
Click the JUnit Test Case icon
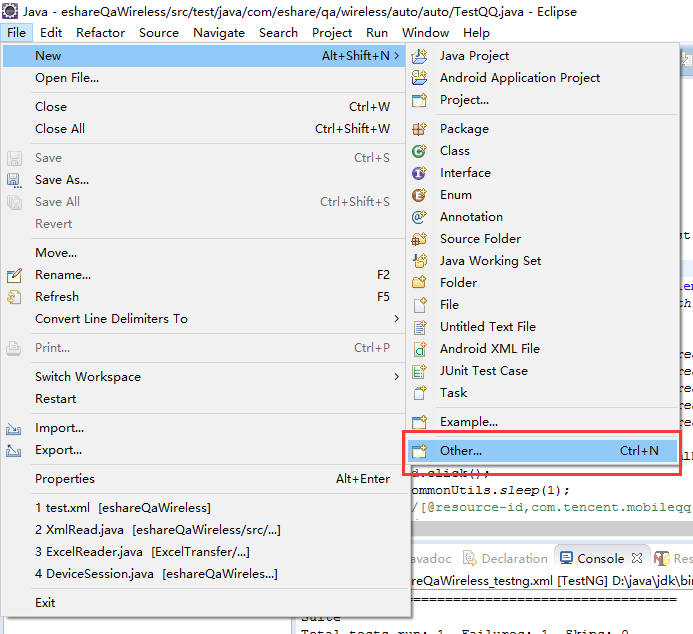tap(419, 371)
